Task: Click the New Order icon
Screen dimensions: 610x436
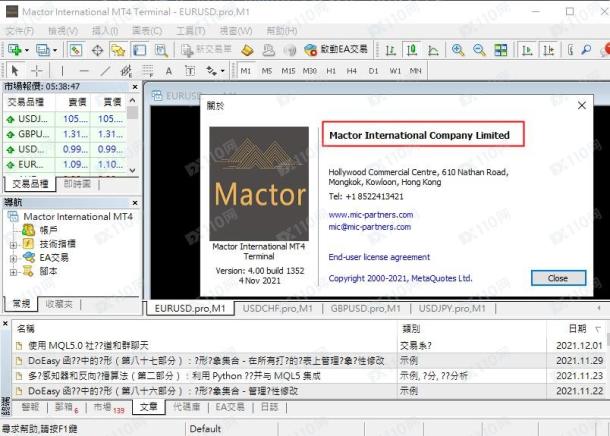Action: 206,49
